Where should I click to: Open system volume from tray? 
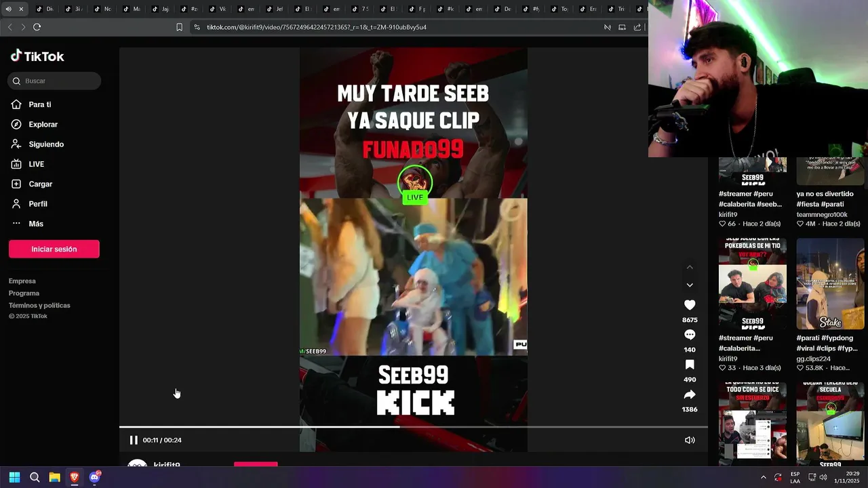click(x=823, y=477)
